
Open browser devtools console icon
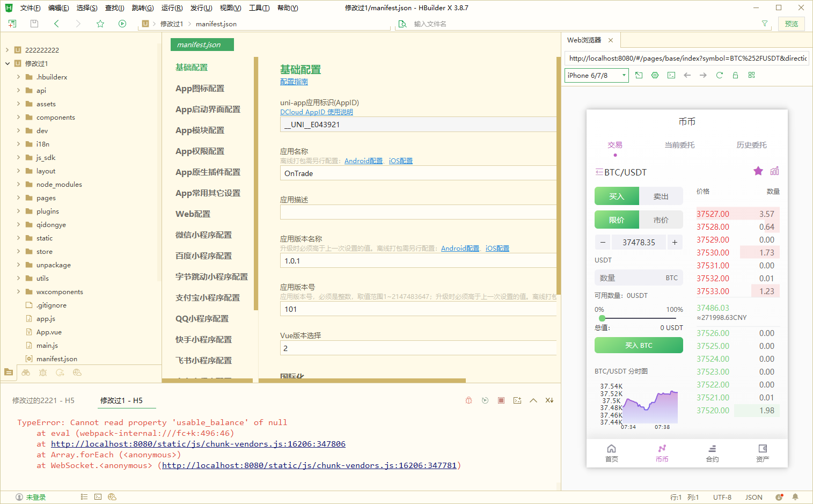(671, 75)
